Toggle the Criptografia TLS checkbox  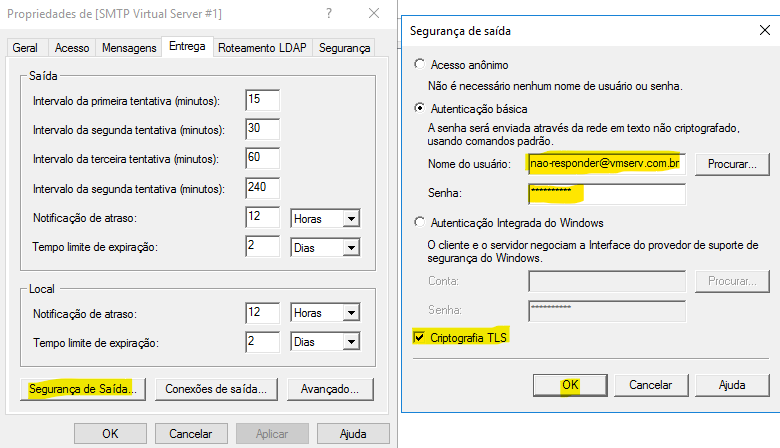point(419,338)
